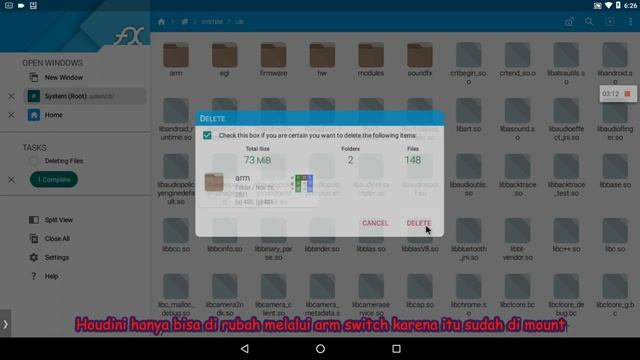Open the new window toolbar icon
The height and width of the screenshot is (360, 640).
tap(610, 21)
